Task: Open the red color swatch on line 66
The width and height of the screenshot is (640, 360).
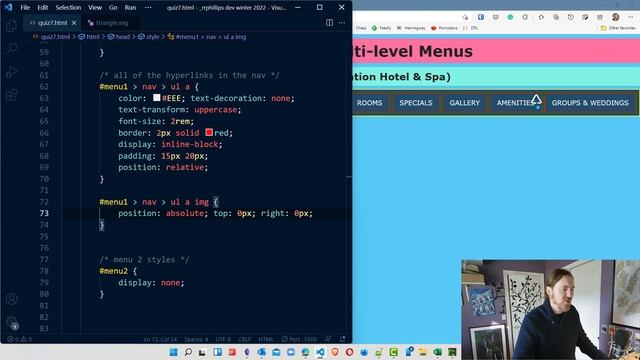Action: (209, 132)
